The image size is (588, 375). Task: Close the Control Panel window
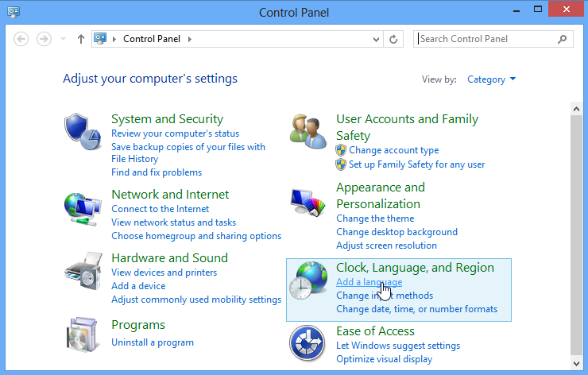click(567, 9)
